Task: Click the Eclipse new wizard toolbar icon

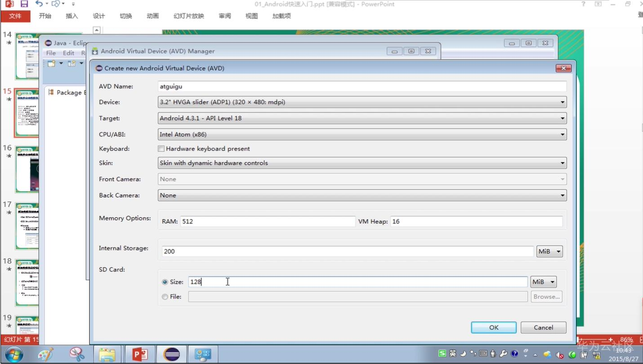Action: 52,63
